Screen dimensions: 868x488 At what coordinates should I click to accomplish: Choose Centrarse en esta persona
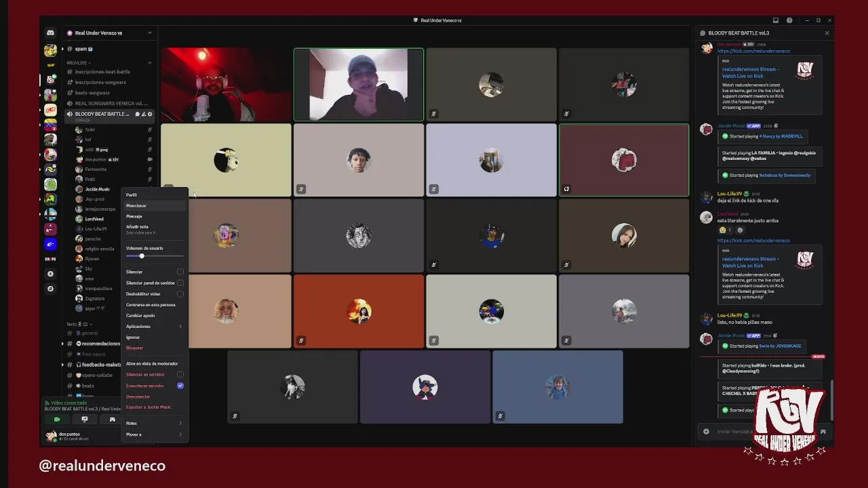click(154, 304)
